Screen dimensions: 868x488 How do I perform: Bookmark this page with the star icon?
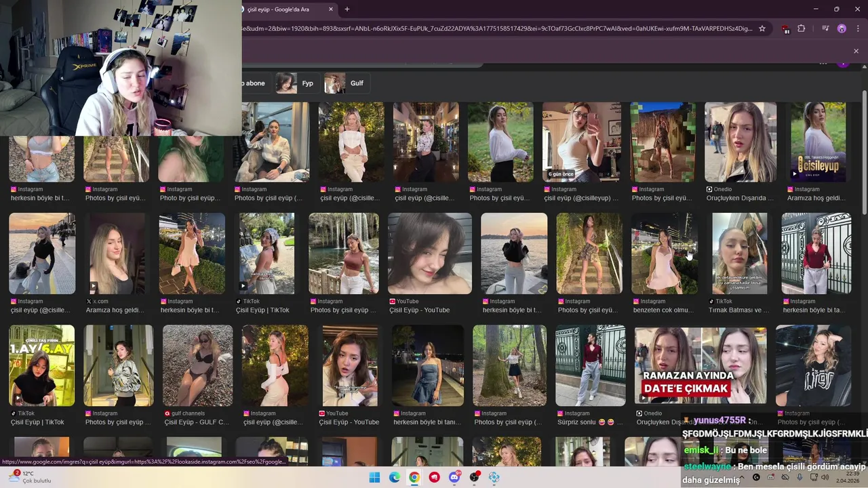762,28
